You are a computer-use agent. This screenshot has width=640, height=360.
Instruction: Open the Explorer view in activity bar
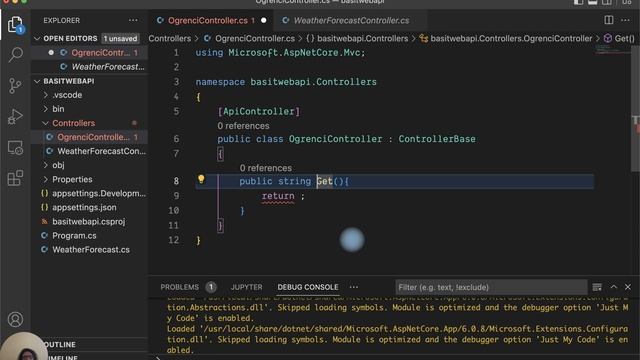coord(16,24)
